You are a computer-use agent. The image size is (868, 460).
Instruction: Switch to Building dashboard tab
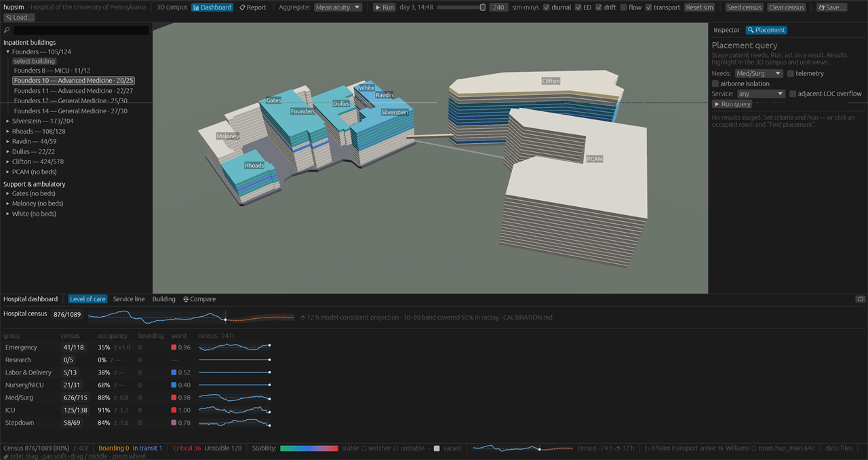(163, 299)
